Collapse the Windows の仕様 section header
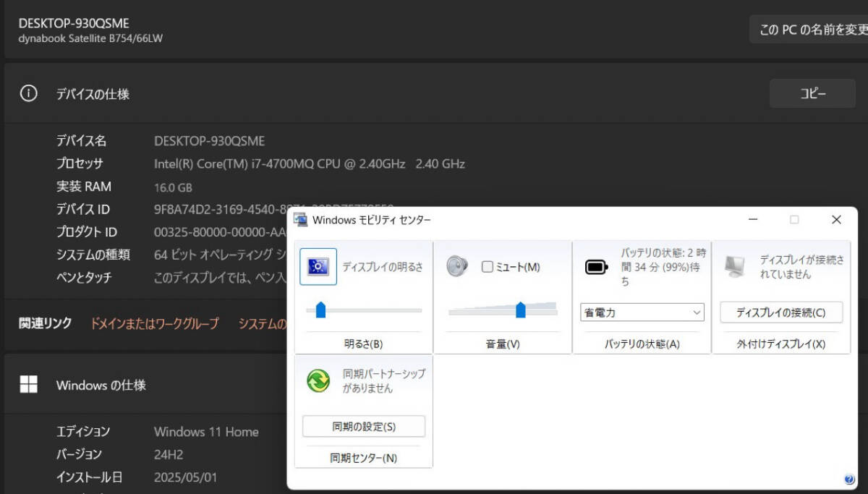Viewport: 868px width, 494px height. [x=145, y=385]
